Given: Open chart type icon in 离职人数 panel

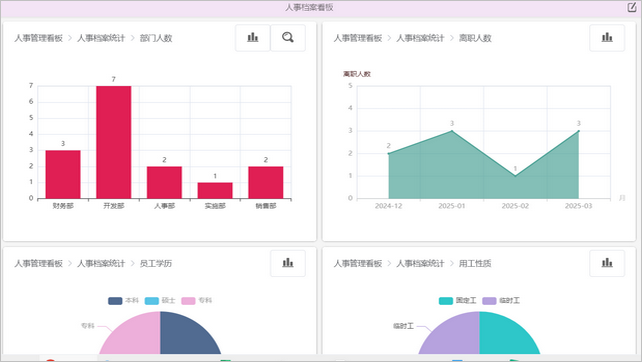Looking at the screenshot, I should [607, 38].
